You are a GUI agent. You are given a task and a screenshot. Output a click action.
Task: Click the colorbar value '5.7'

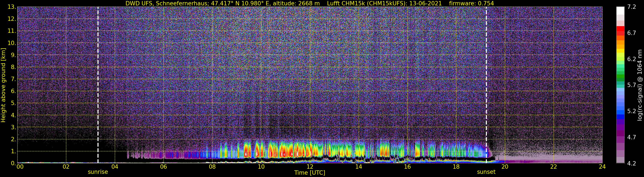632,85
